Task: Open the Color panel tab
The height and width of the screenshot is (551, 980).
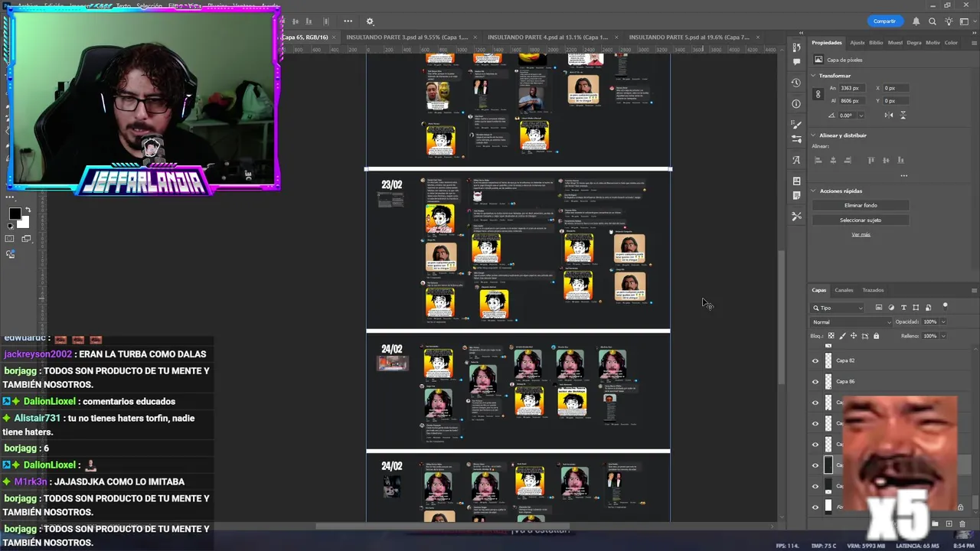Action: (951, 43)
